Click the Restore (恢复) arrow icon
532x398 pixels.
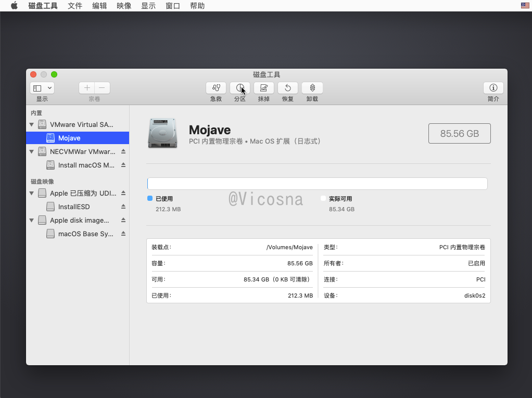click(x=288, y=88)
